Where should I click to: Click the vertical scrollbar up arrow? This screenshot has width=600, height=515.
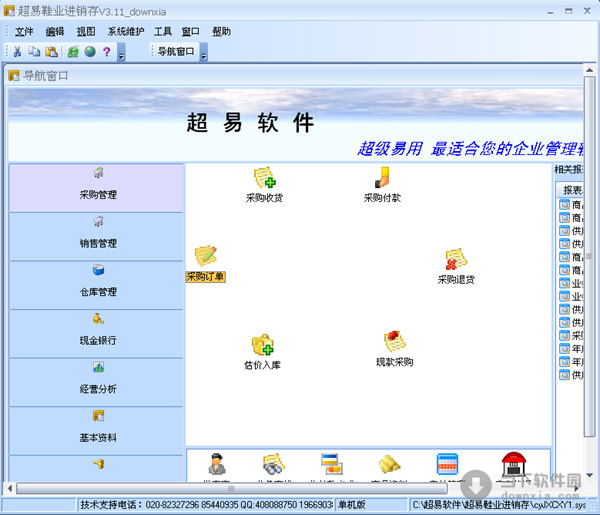pyautogui.click(x=589, y=70)
